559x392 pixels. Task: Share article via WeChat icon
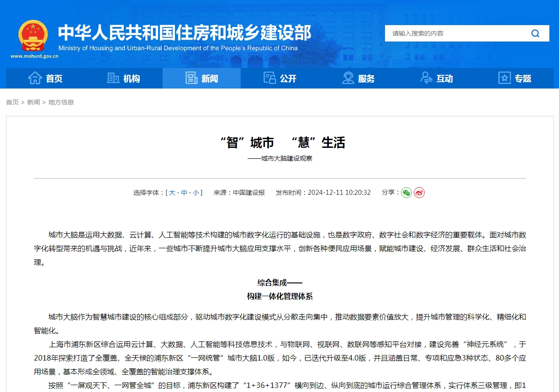(x=406, y=193)
